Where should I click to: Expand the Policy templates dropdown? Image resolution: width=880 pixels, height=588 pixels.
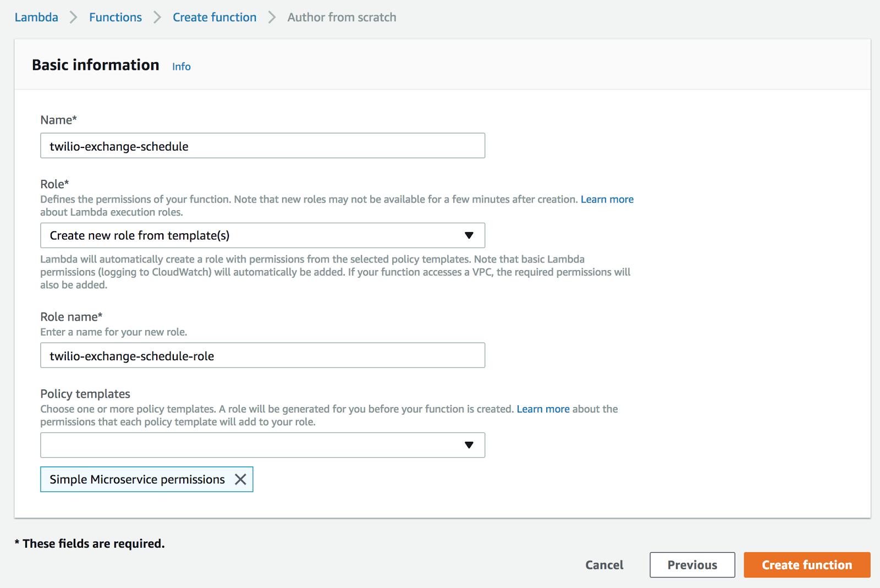pos(262,445)
